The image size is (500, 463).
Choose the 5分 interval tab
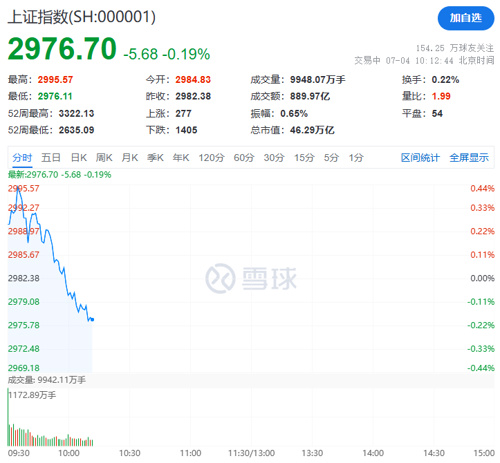(331, 157)
